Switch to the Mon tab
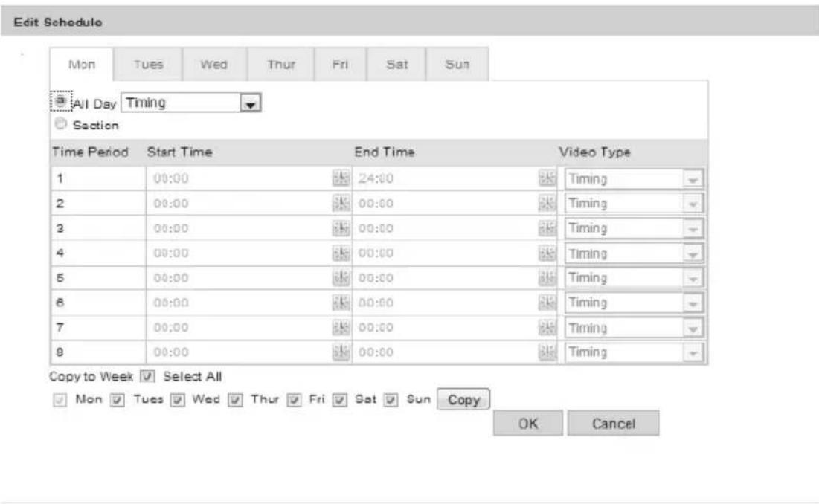 [x=82, y=65]
